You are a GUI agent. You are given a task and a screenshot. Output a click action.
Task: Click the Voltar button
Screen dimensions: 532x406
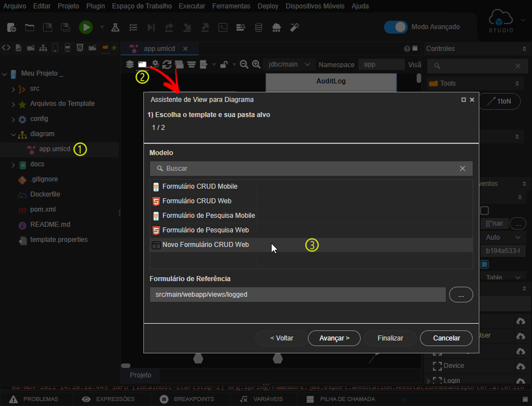tap(282, 338)
